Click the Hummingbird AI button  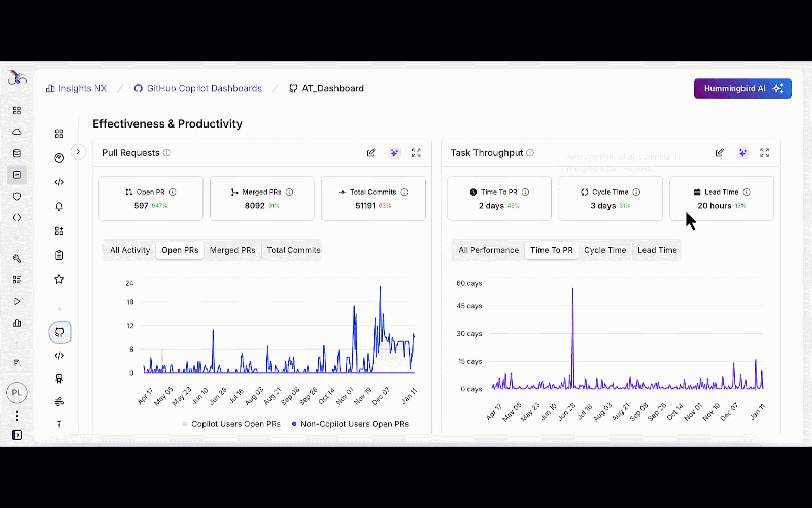(x=742, y=89)
